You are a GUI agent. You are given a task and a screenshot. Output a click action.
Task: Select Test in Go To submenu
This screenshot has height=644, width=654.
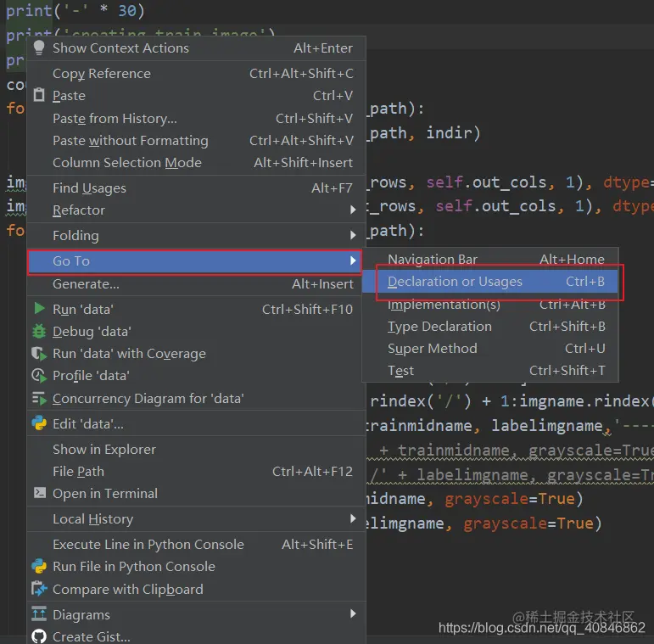click(x=490, y=371)
